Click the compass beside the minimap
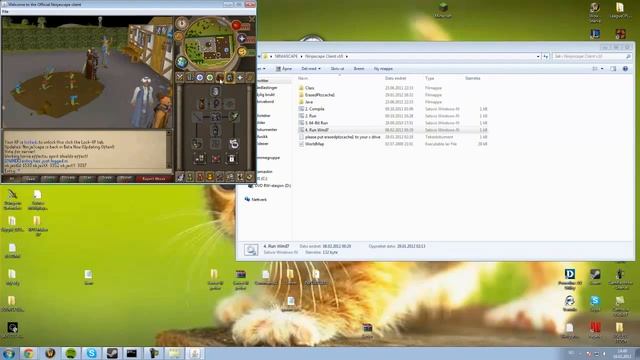 181,23
